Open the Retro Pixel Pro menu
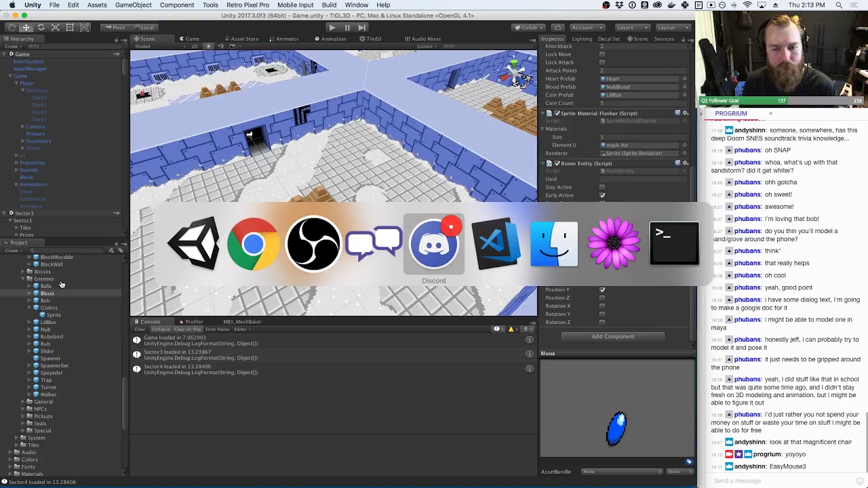 pyautogui.click(x=248, y=5)
